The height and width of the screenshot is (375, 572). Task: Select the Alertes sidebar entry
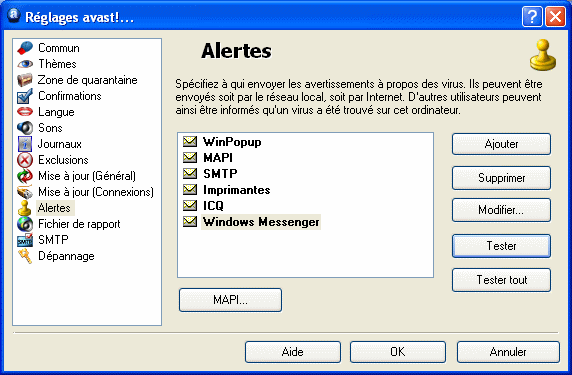55,208
